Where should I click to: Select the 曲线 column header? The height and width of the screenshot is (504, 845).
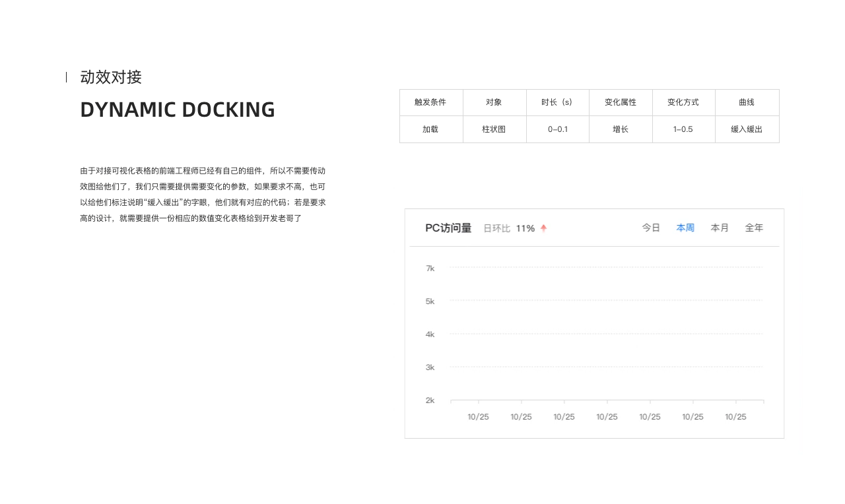pos(747,102)
